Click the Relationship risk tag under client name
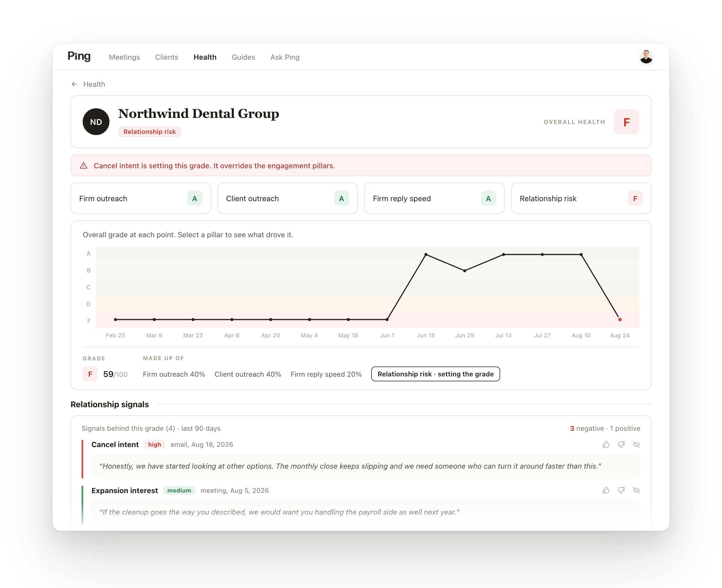Image resolution: width=722 pixels, height=588 pixels. click(x=149, y=132)
